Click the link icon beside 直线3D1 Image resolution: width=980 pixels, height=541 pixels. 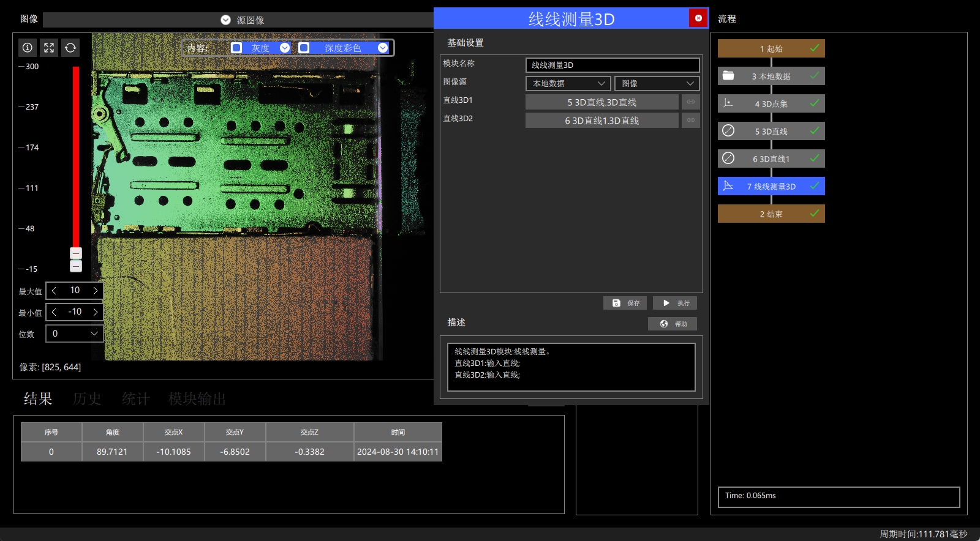coord(691,102)
